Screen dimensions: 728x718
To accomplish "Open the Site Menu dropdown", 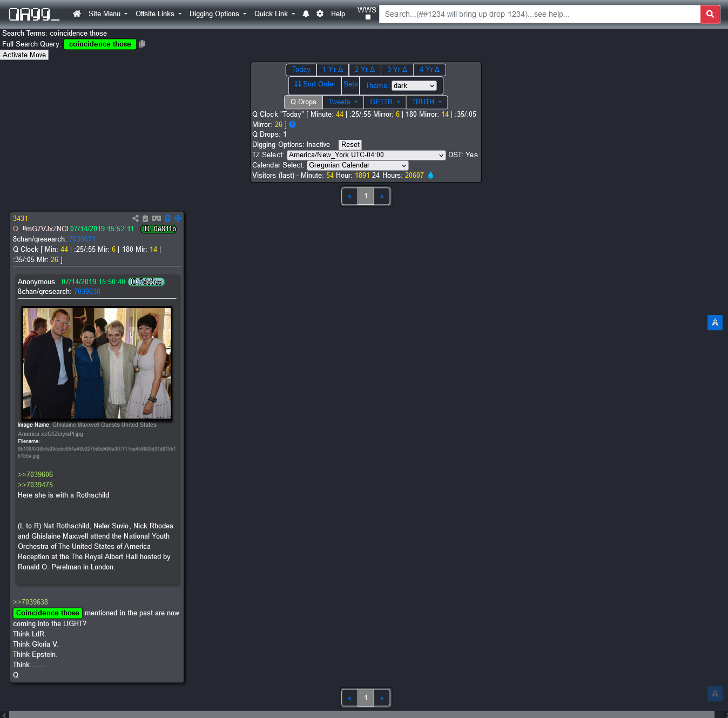I will tap(108, 14).
